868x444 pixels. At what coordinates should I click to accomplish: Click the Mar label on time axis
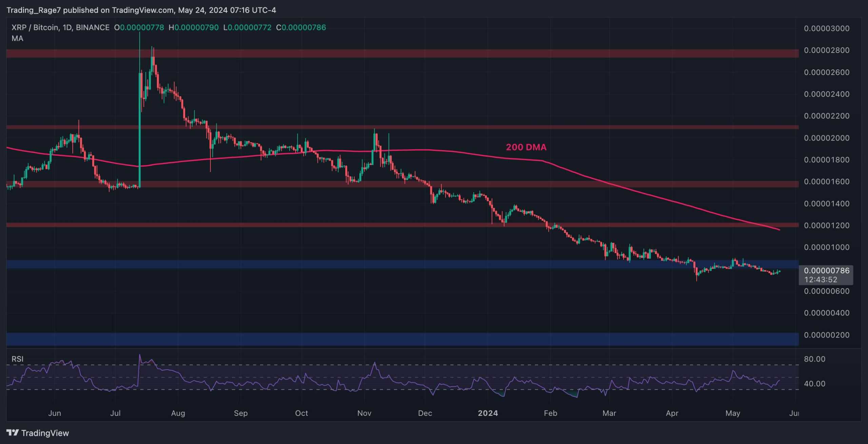coord(609,413)
